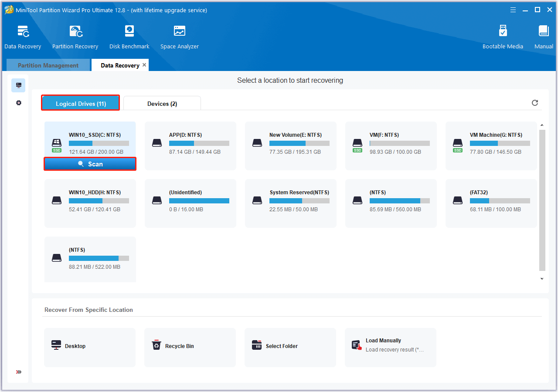This screenshot has height=392, width=558.
Task: Expand sidebar with double-chevron icon
Action: (x=19, y=372)
